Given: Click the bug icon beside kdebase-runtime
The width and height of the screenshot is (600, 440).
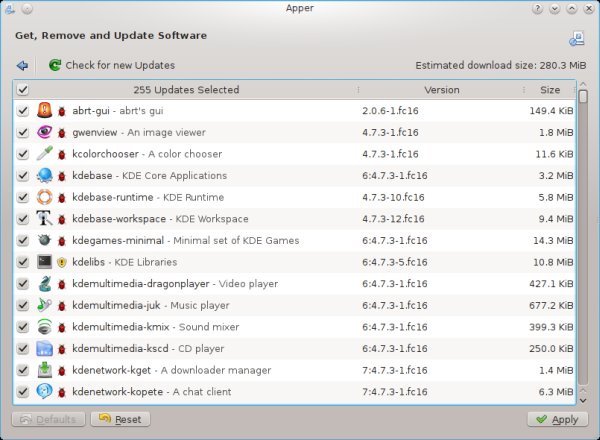Looking at the screenshot, I should (x=62, y=198).
